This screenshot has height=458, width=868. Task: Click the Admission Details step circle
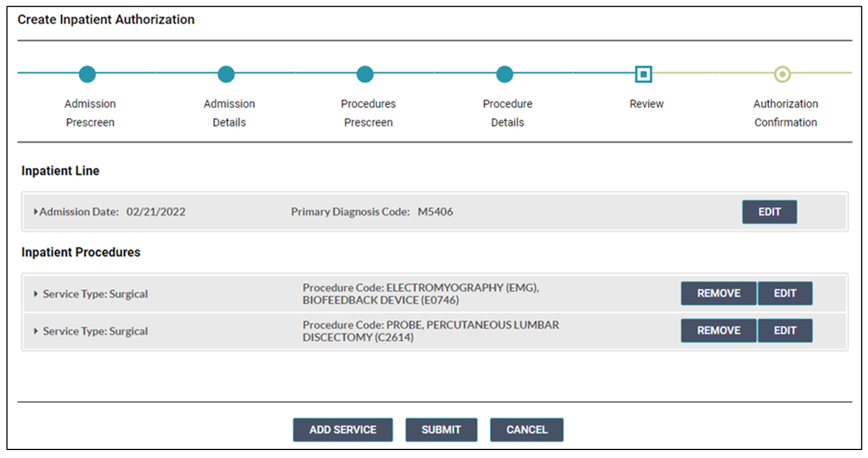(226, 74)
